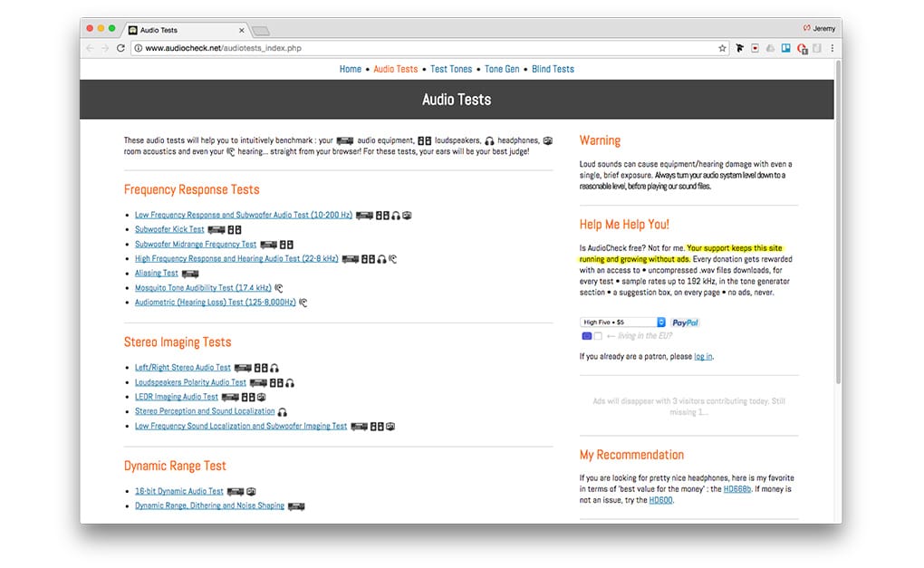Open Blind Tests from the top navigation
This screenshot has height=568, width=924.
coord(553,69)
